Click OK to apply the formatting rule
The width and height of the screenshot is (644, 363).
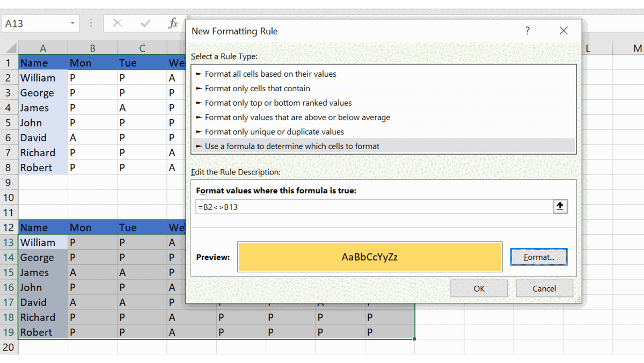click(479, 288)
